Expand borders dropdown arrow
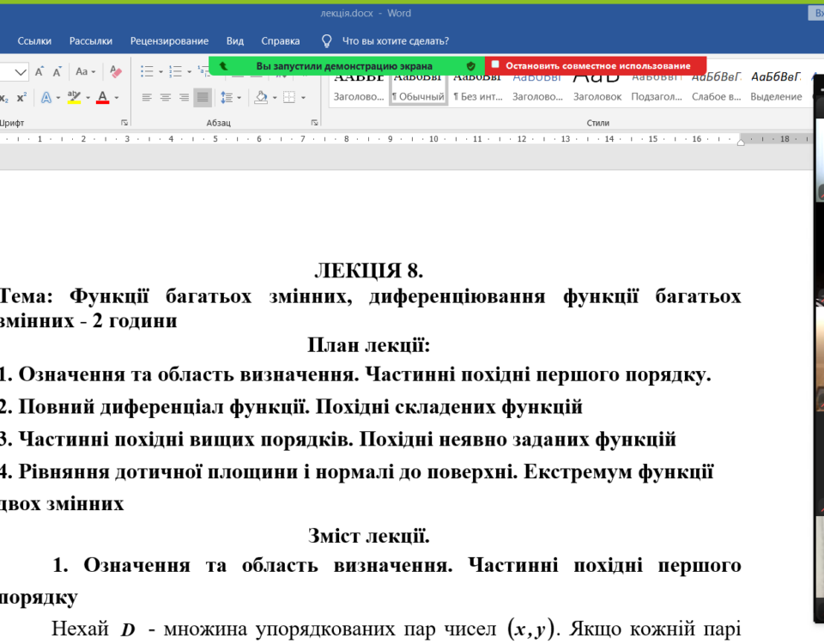824x644 pixels. [x=303, y=98]
